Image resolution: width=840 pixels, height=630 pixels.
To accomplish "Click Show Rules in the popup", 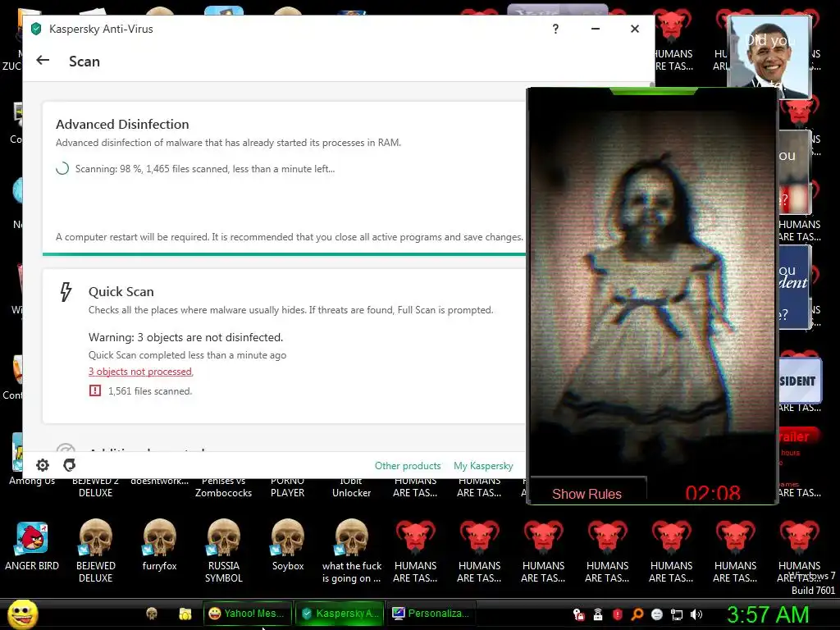I will click(587, 493).
